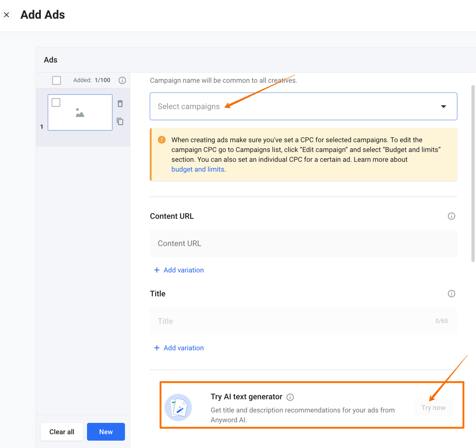The height and width of the screenshot is (448, 476).
Task: Try the AI text generator via Try now
Action: [x=433, y=407]
